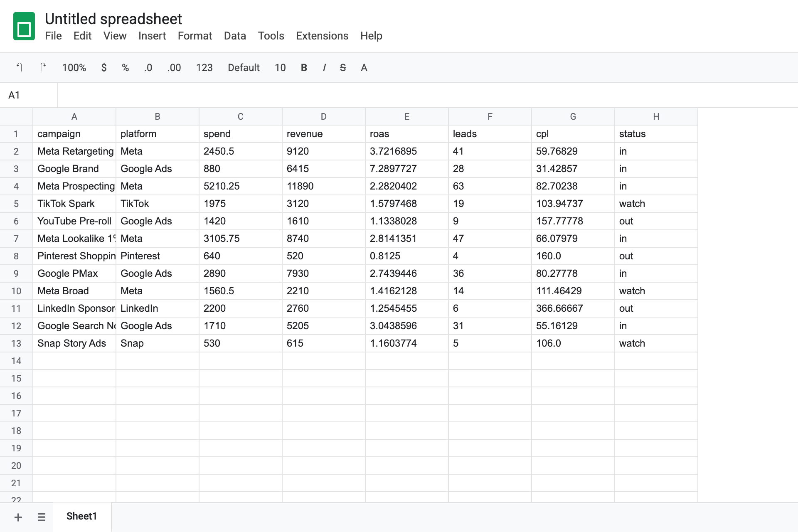Select column H header
This screenshot has width=798, height=532.
[656, 116]
